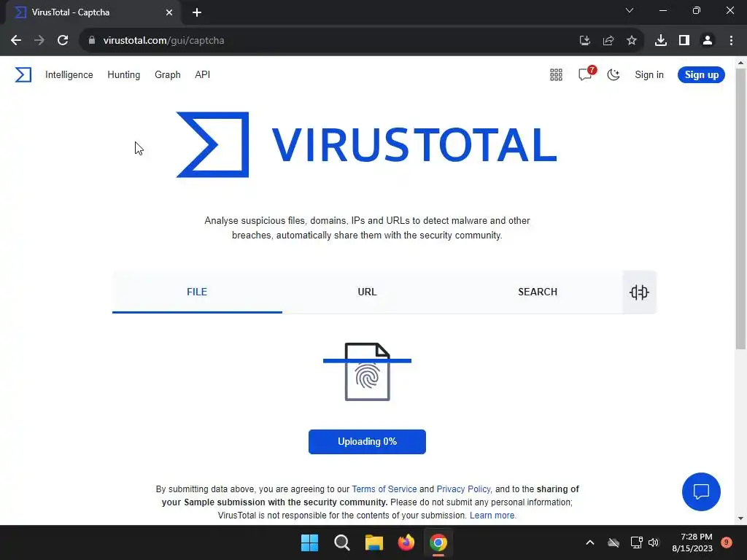Viewport: 747px width, 560px height.
Task: Open notifications with the 7 badge
Action: [x=587, y=74]
